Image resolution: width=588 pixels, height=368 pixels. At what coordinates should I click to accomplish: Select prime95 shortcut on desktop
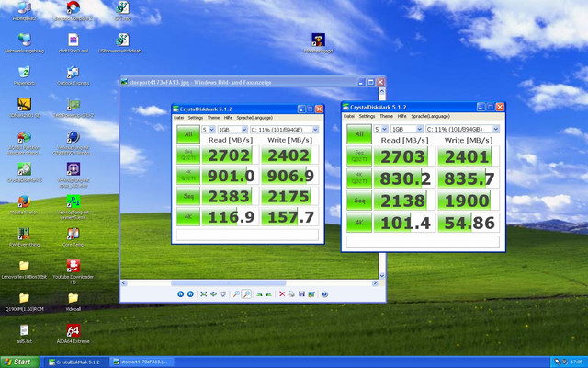pos(73,207)
